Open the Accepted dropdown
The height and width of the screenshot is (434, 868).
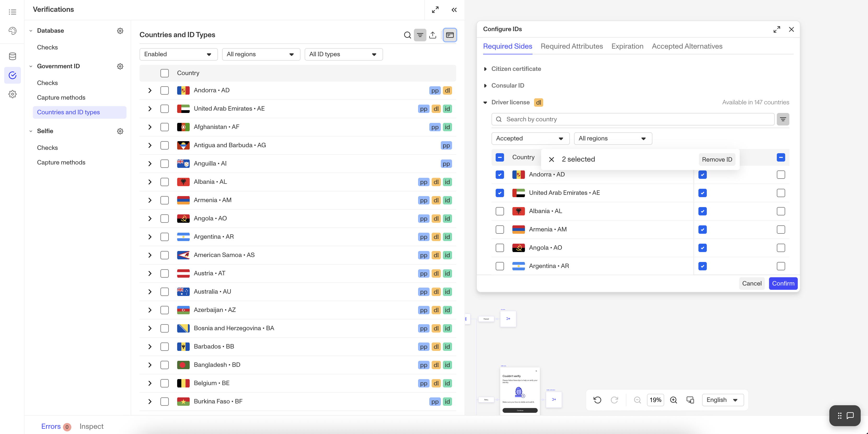(530, 139)
